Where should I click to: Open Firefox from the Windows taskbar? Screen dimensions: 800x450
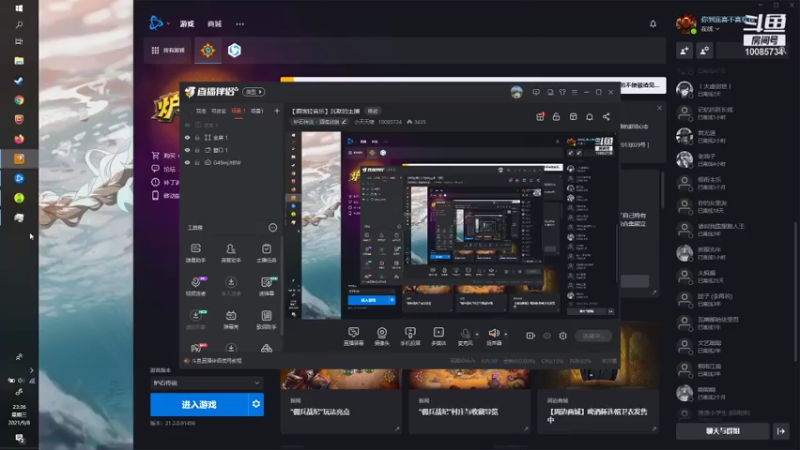click(x=19, y=139)
